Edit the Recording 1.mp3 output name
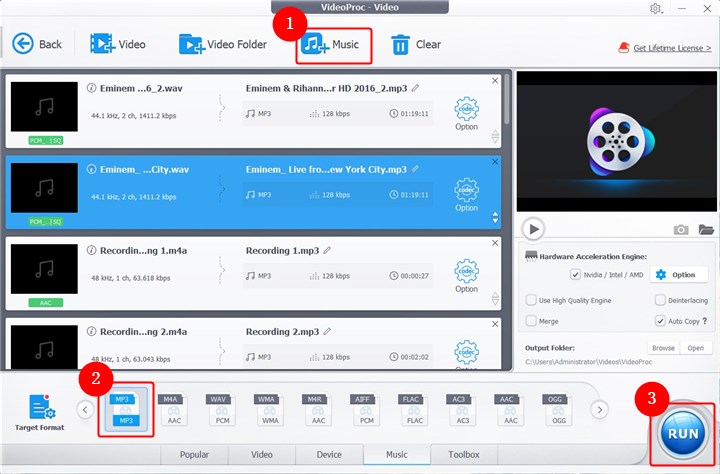 [x=327, y=250]
